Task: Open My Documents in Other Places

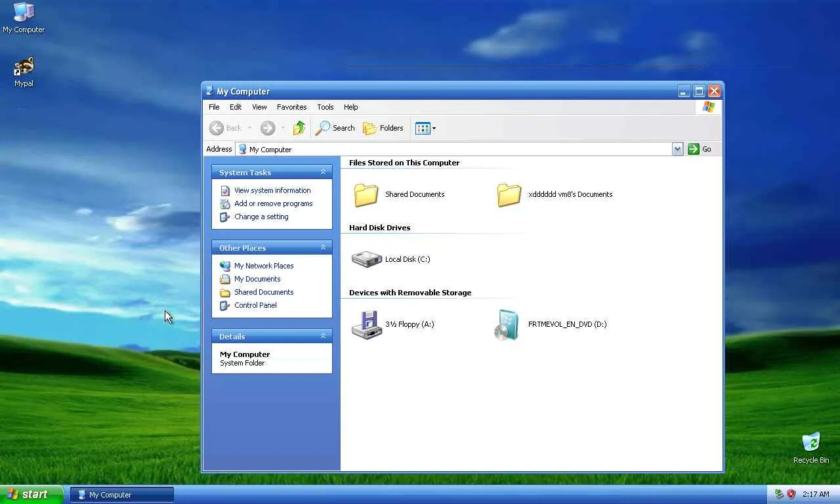Action: tap(257, 279)
